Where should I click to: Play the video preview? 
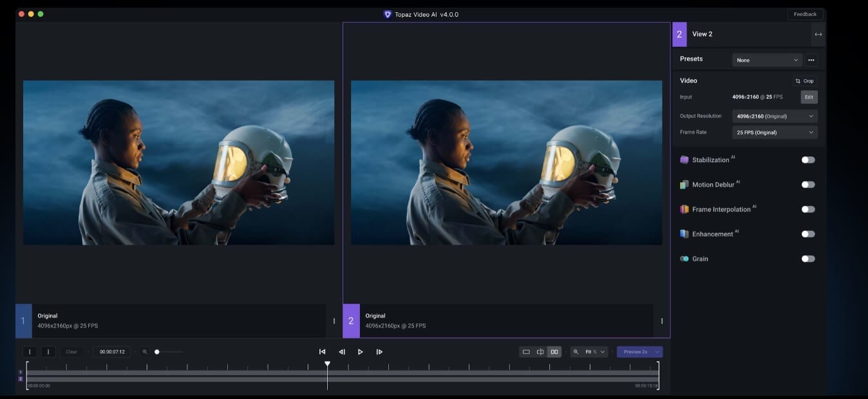point(360,352)
